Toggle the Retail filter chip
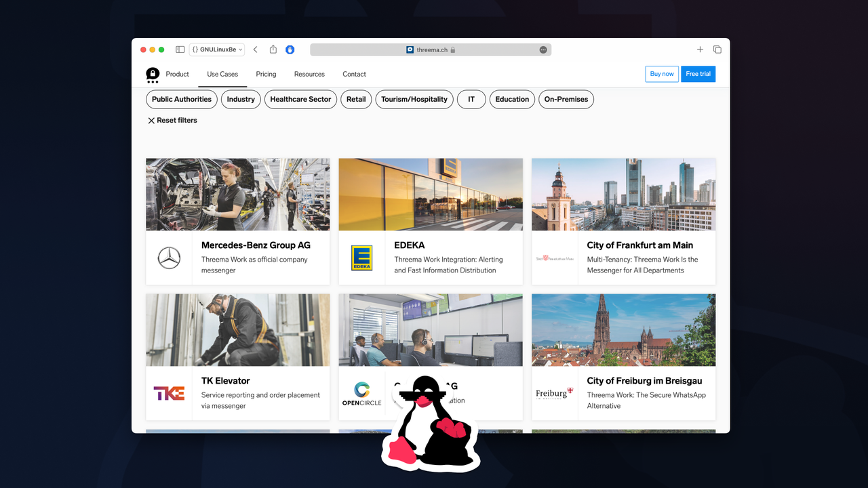Screen dimensions: 868x488 coord(356,99)
